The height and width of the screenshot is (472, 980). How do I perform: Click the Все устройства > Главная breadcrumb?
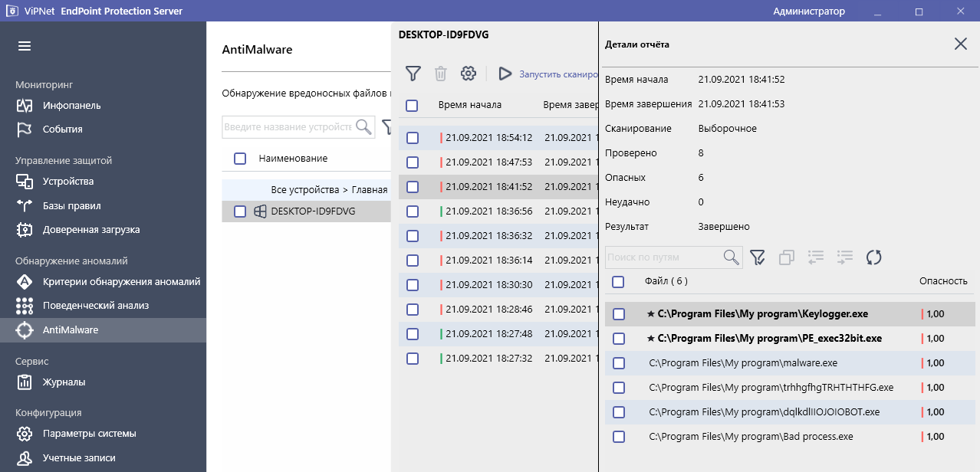(329, 189)
